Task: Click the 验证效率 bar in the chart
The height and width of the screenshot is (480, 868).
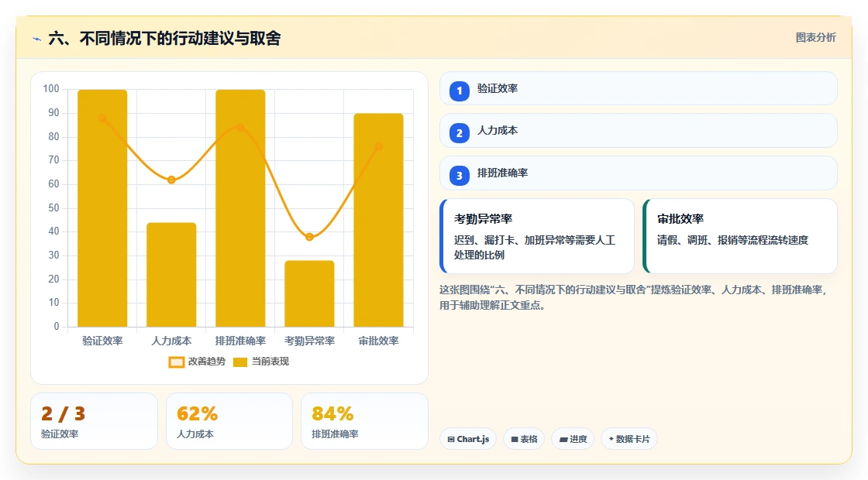Action: point(102,208)
